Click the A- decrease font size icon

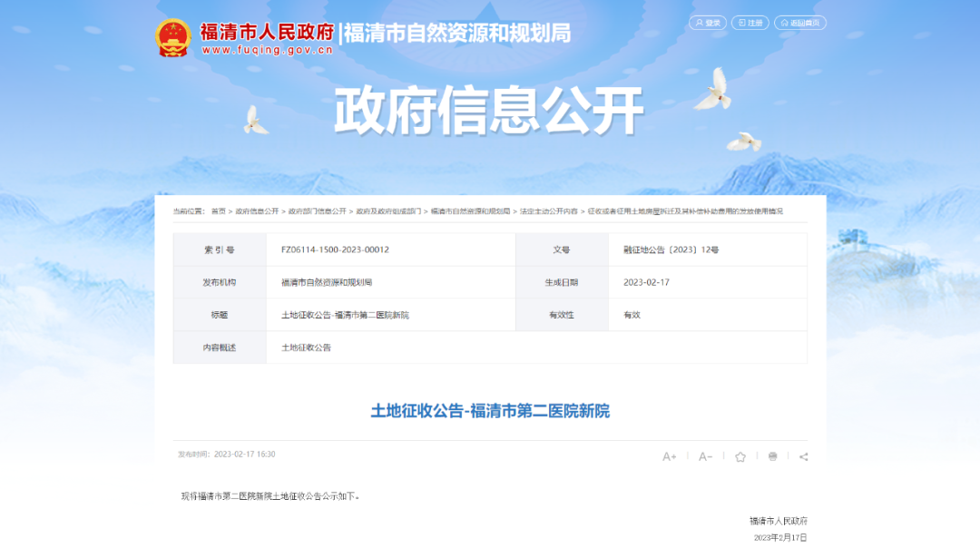pyautogui.click(x=705, y=456)
